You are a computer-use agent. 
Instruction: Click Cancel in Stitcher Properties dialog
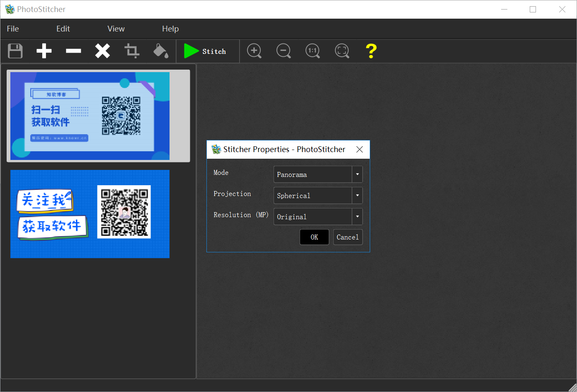(348, 237)
